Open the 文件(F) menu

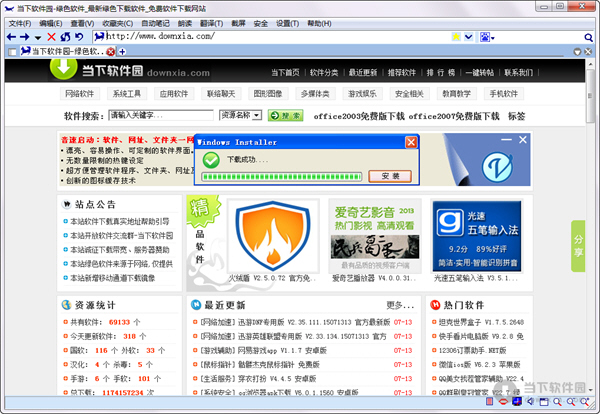(20, 24)
